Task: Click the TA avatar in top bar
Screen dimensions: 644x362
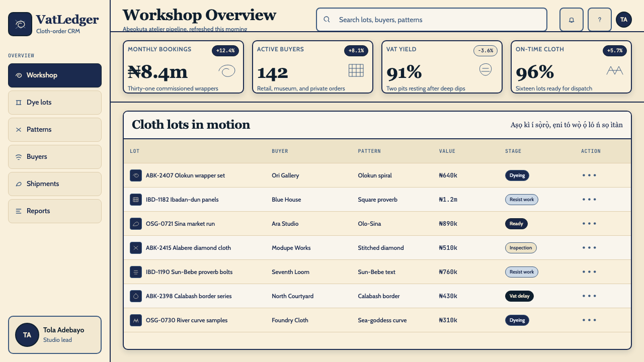Action: click(x=624, y=20)
